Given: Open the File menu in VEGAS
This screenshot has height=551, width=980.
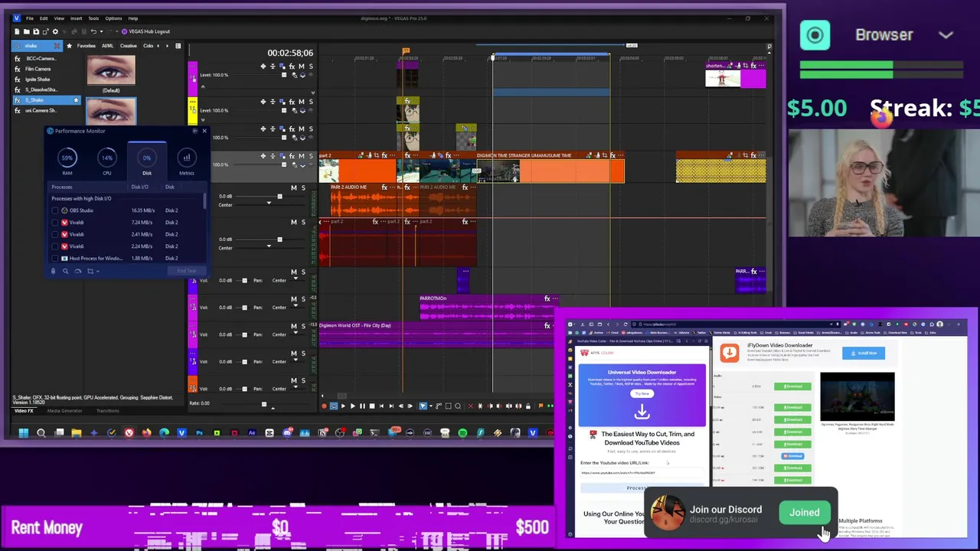Looking at the screenshot, I should coord(30,18).
